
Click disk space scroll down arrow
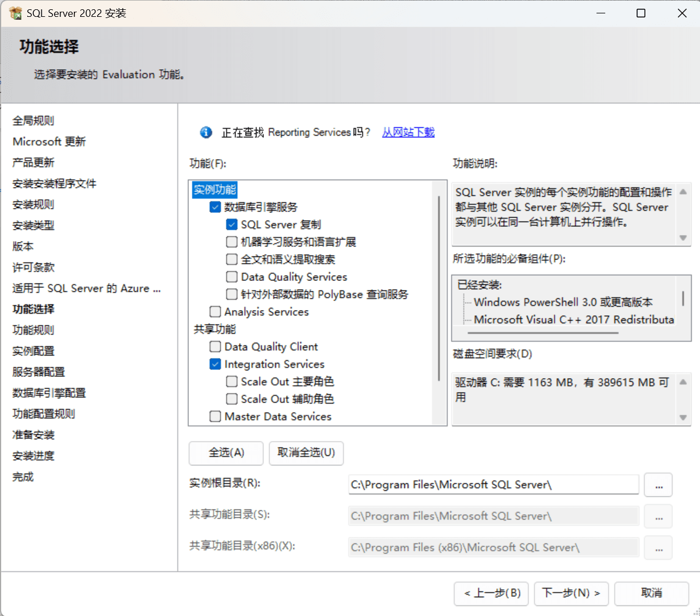pos(683,418)
